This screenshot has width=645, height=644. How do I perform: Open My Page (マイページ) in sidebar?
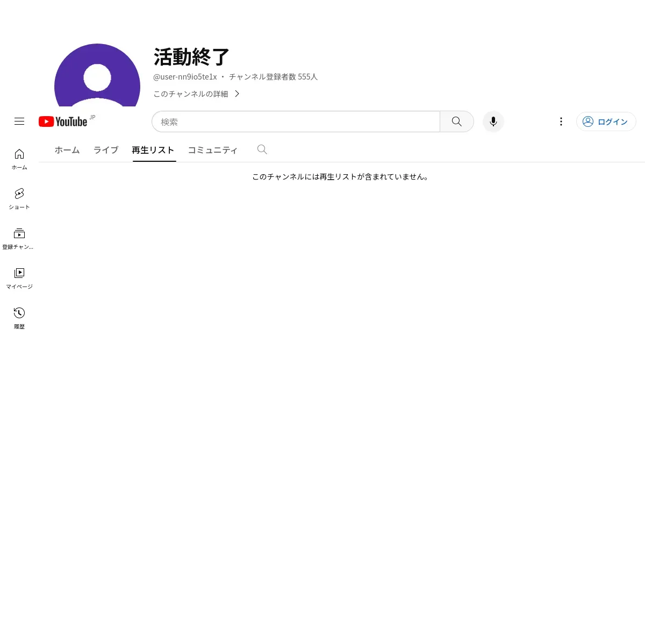click(19, 278)
